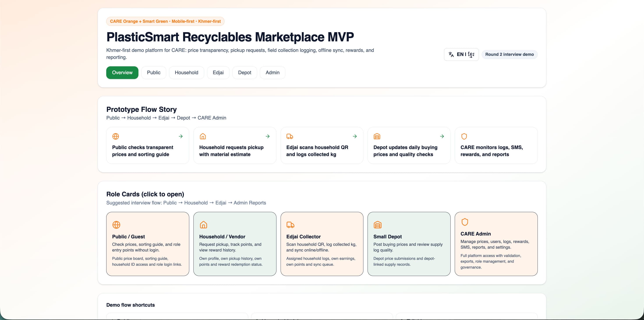Toggle language EN / Khmer button
644x320 pixels.
coord(461,55)
